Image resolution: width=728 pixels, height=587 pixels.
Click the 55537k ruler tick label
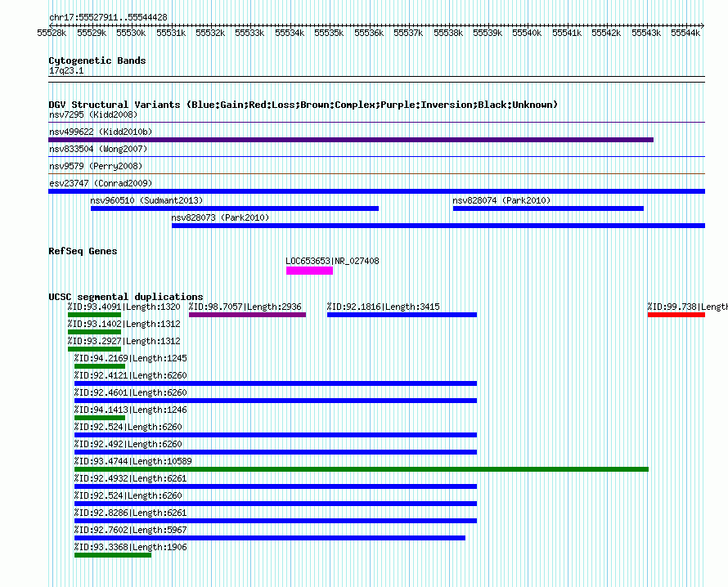[x=408, y=33]
